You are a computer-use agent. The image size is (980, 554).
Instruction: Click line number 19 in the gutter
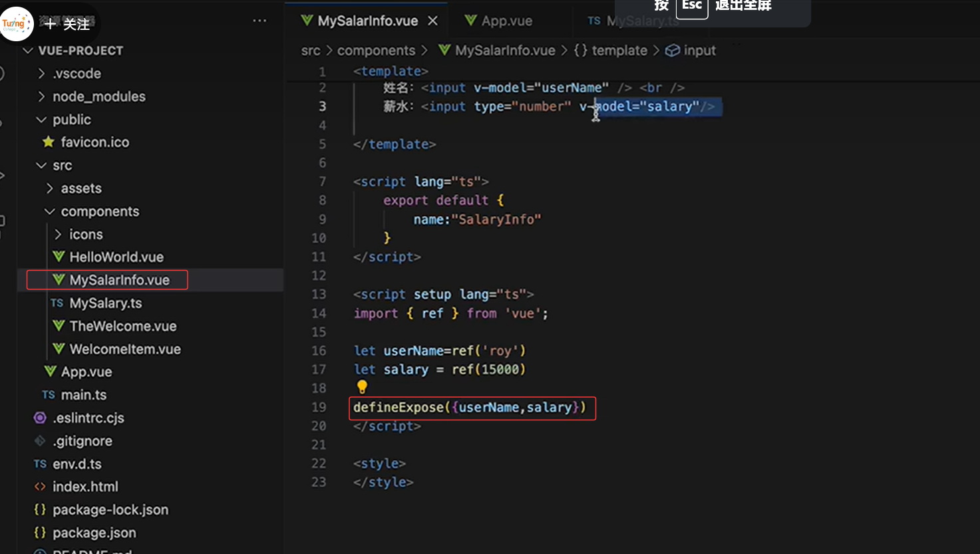click(319, 407)
